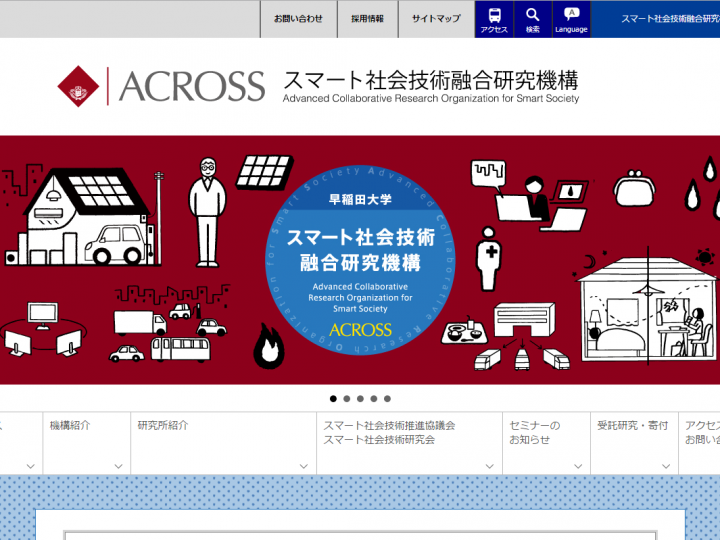Expand chevron under セミナーのお知らせ
Screen dimensions: 720x540
(578, 466)
